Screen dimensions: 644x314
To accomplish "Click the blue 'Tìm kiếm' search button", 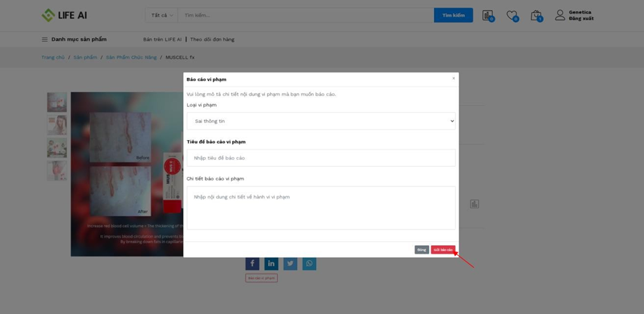I will (453, 15).
